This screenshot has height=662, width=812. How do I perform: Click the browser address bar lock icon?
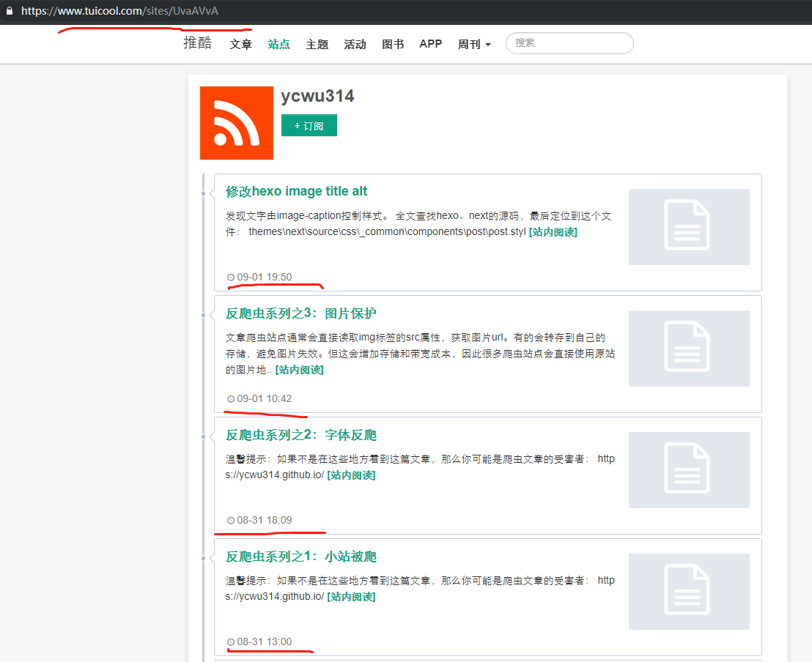coord(10,12)
